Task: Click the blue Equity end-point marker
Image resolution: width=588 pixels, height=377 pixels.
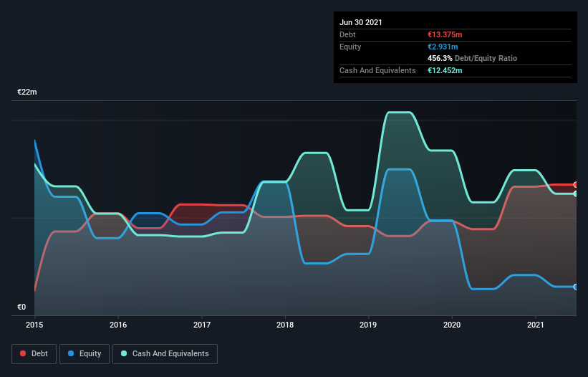Action: click(576, 287)
